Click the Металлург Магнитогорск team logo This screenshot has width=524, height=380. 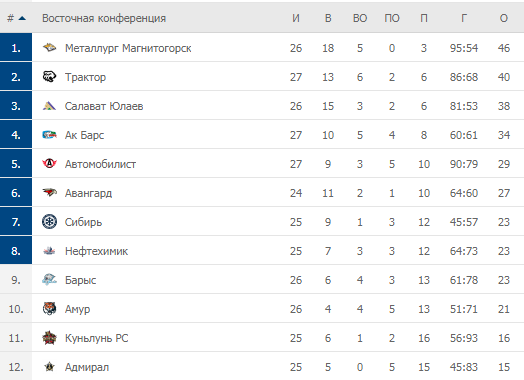click(x=49, y=48)
